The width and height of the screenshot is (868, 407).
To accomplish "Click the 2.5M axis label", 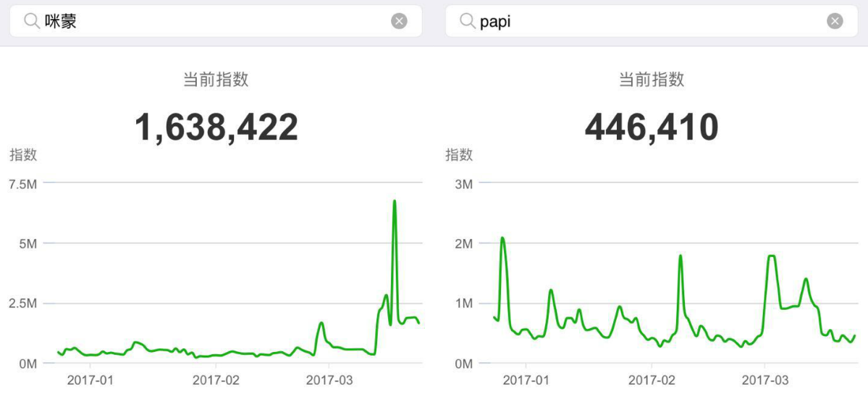I will (x=22, y=305).
